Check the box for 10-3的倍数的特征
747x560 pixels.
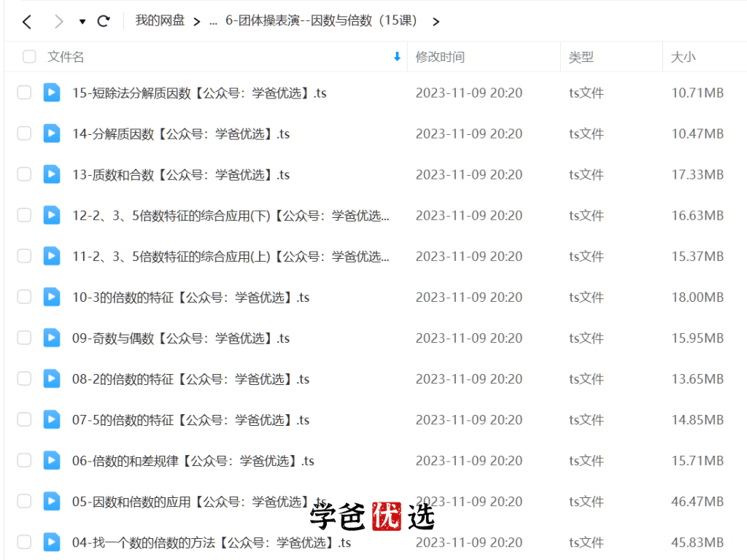pyautogui.click(x=24, y=297)
